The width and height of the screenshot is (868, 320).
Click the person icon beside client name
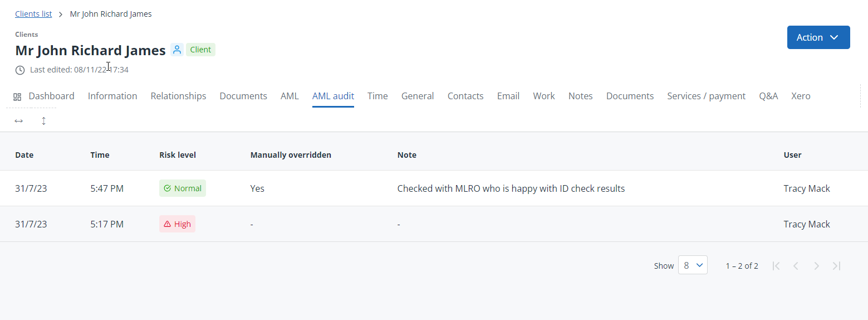point(177,50)
